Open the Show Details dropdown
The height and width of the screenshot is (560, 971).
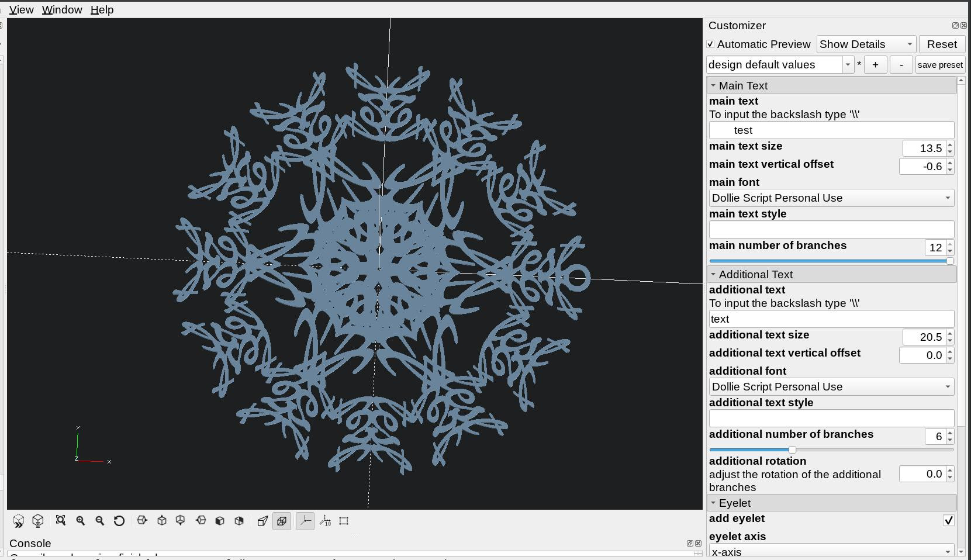(865, 44)
